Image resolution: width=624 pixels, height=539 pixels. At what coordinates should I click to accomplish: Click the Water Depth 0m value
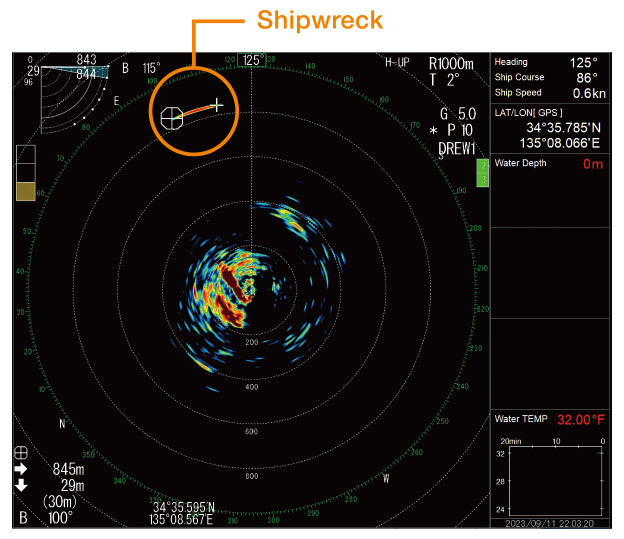pyautogui.click(x=593, y=164)
